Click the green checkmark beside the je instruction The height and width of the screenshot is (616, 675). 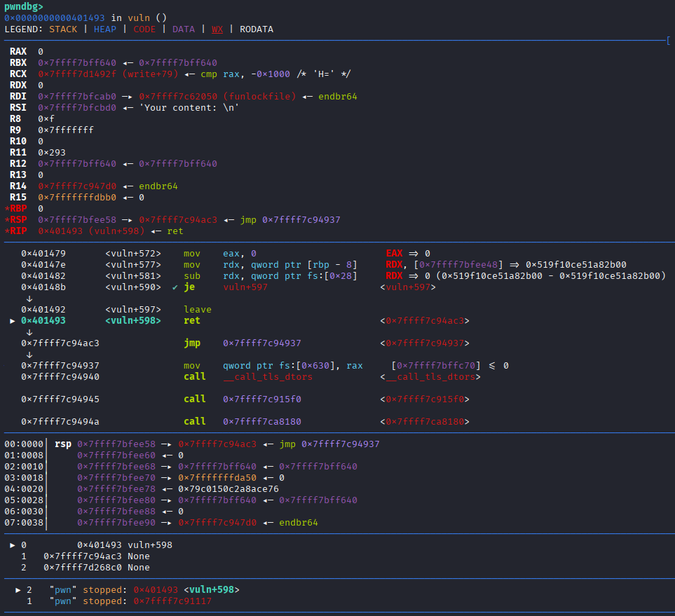coord(175,287)
